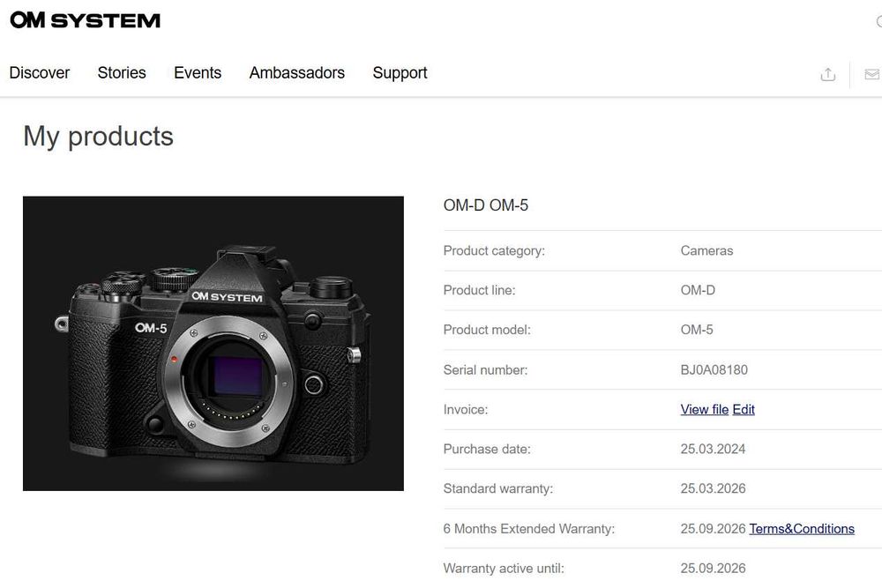Click the purchase date 25.03.2024

tap(713, 449)
